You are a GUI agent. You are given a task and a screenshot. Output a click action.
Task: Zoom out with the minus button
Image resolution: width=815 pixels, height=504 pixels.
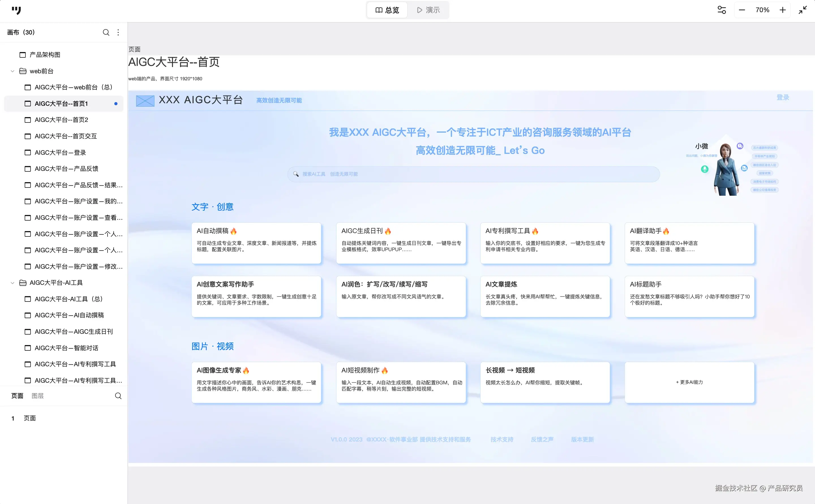(x=742, y=10)
